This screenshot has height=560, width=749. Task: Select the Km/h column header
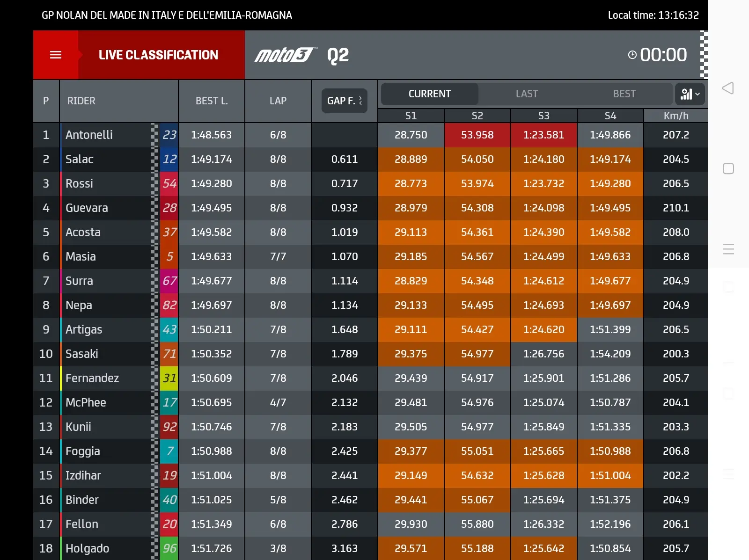pyautogui.click(x=676, y=116)
